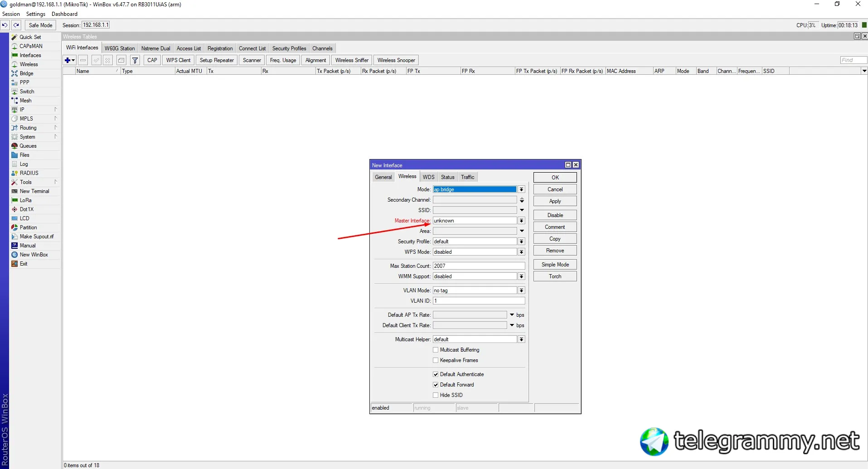Click the minus Remove icon in the Wireless Tables toolbar
Image resolution: width=868 pixels, height=469 pixels.
[x=83, y=60]
